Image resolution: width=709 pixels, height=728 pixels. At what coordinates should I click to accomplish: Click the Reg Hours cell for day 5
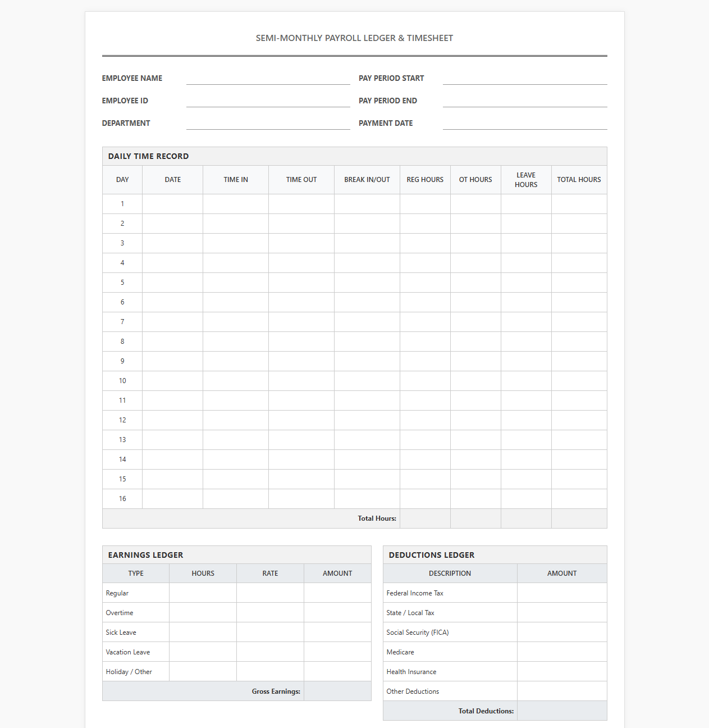(425, 283)
